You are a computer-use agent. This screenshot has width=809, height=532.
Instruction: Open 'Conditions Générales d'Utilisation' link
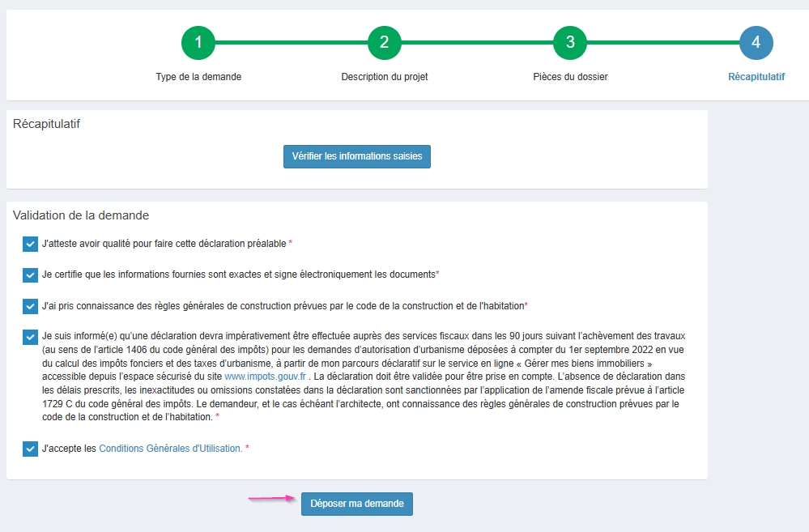click(170, 448)
